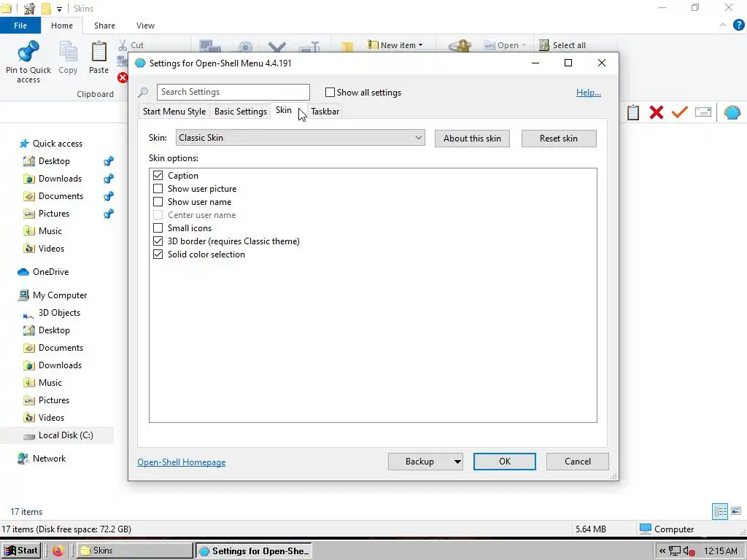Expand the Open dropdown in ribbon

(x=524, y=45)
